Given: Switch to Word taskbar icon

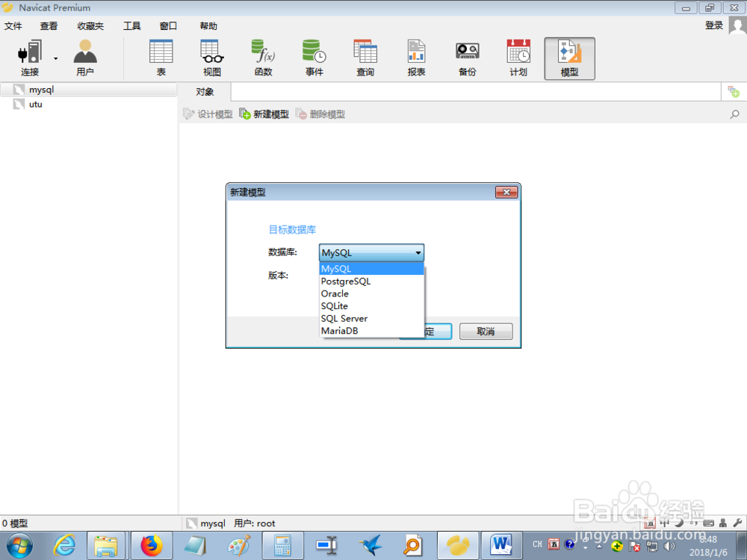Looking at the screenshot, I should tap(502, 546).
